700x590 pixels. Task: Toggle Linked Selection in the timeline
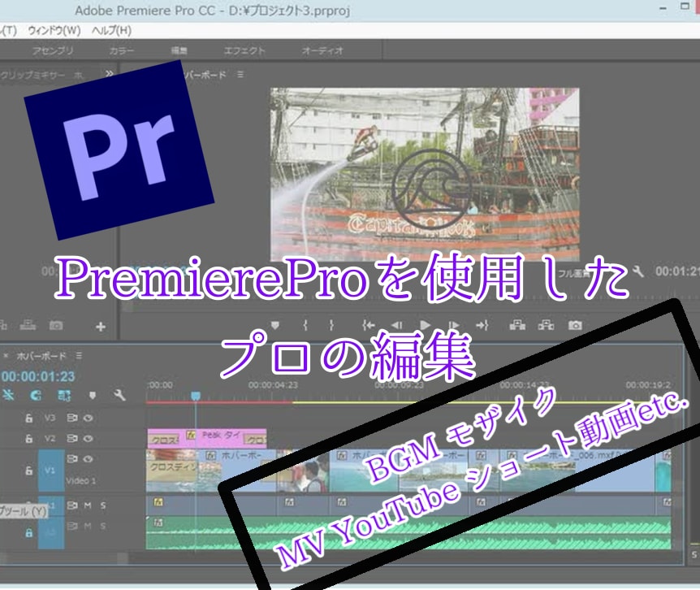(x=65, y=395)
